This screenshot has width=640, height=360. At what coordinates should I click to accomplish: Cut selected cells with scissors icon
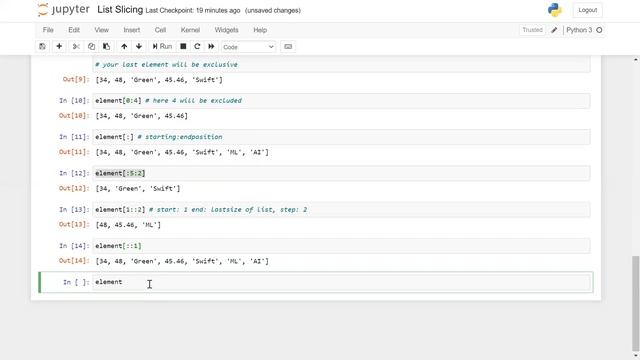76,47
